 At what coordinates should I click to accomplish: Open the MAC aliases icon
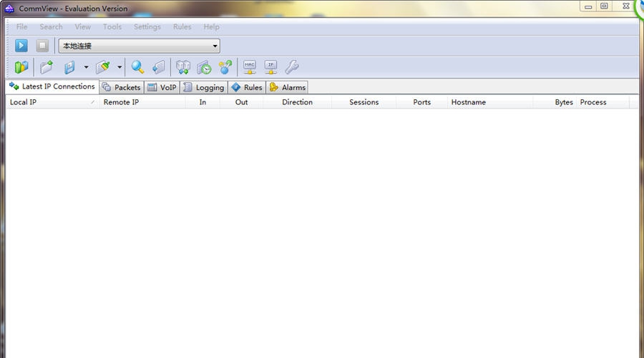click(249, 67)
